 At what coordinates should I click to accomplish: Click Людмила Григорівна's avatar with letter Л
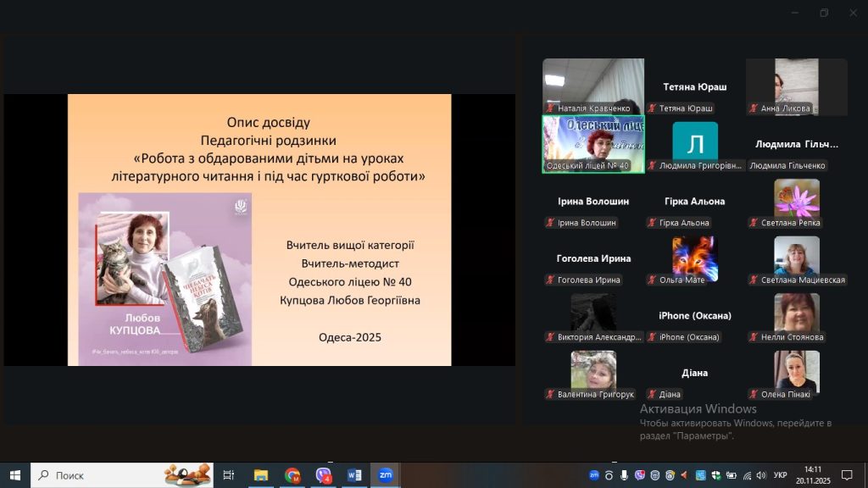coord(694,141)
